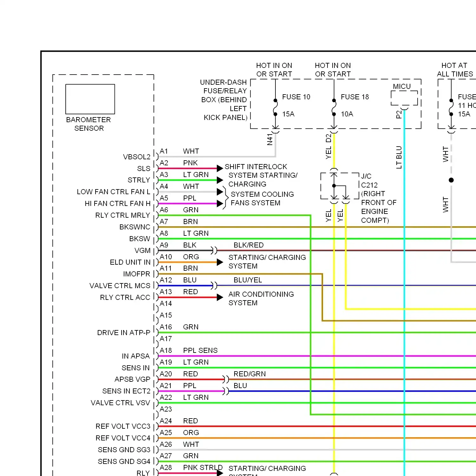Click RLY CTRL ACC label
Viewport: 476px width, 476px height.
pos(125,298)
